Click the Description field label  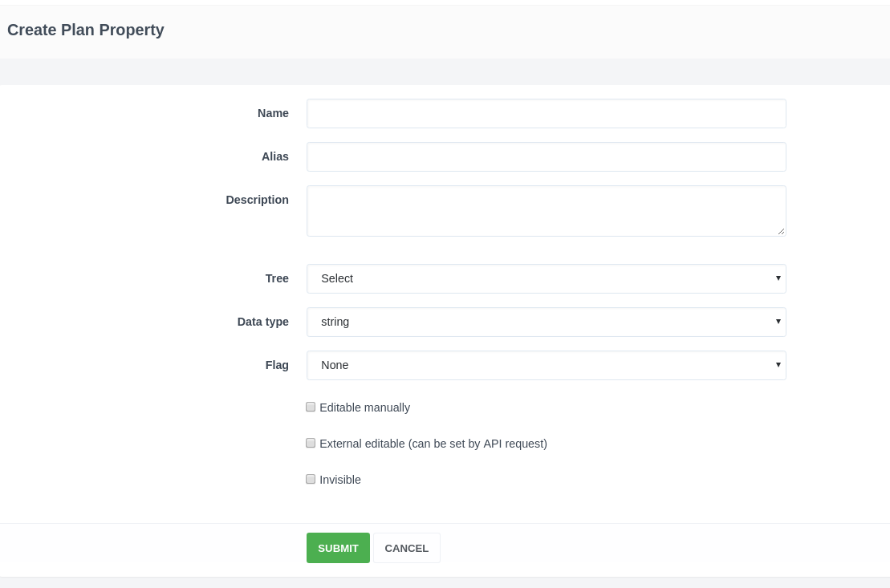(x=257, y=200)
